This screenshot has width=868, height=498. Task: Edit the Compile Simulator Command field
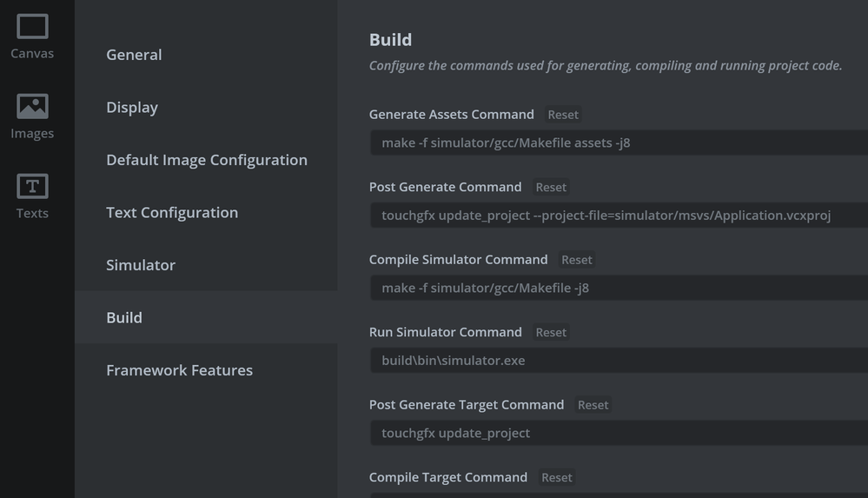tap(619, 288)
